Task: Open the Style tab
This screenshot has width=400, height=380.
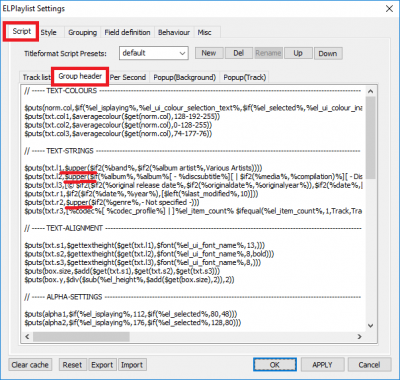Action: (49, 33)
